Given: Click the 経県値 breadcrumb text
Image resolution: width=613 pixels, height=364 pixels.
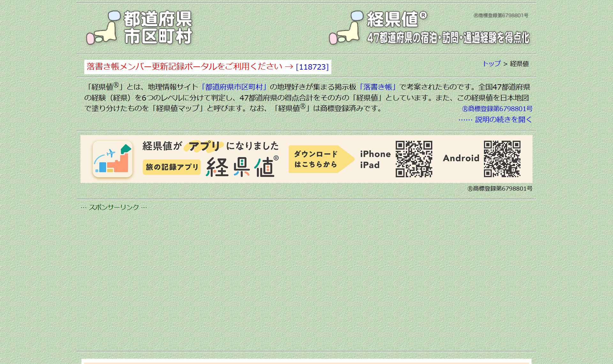Looking at the screenshot, I should coord(519,64).
